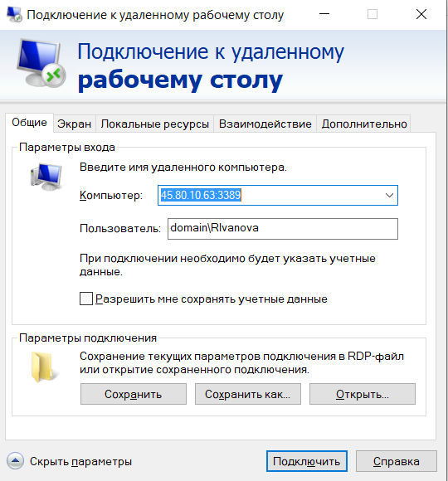Click the Скрыть параметры arrow icon

(15, 461)
